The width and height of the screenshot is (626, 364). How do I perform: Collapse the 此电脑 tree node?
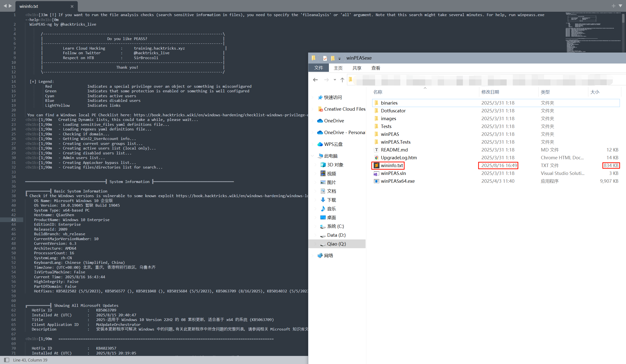[313, 156]
